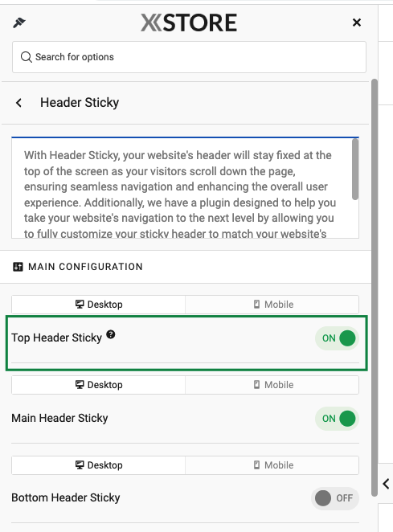Go back from Header Sticky section
This screenshot has width=393, height=532.
click(18, 103)
